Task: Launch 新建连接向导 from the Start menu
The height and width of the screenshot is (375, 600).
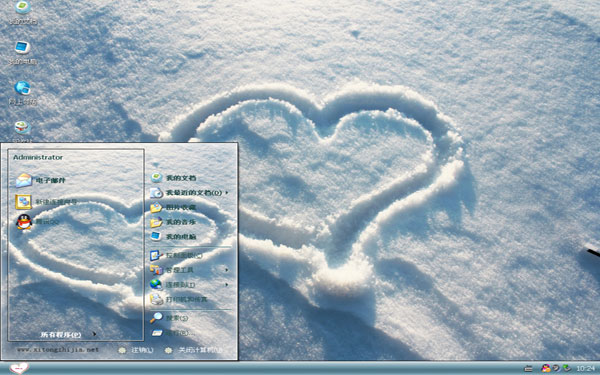Action: coord(46,202)
